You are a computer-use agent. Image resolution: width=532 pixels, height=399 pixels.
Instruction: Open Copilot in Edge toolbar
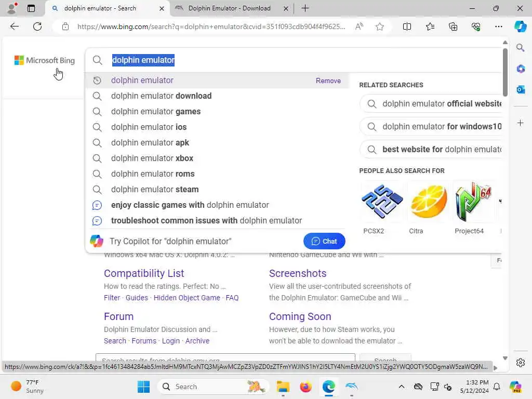pos(520,26)
